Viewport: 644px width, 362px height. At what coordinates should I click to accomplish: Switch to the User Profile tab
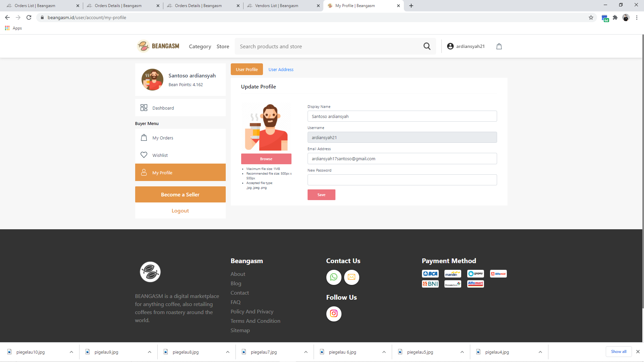coord(247,69)
